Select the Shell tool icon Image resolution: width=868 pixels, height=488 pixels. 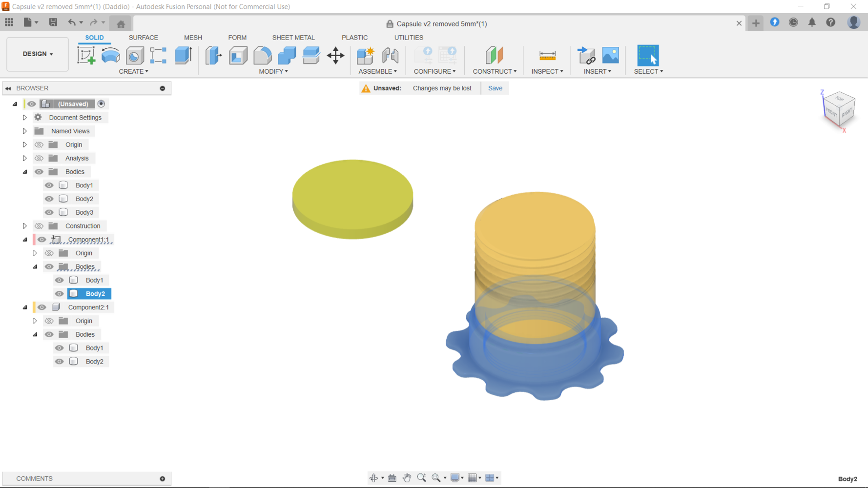pyautogui.click(x=238, y=55)
